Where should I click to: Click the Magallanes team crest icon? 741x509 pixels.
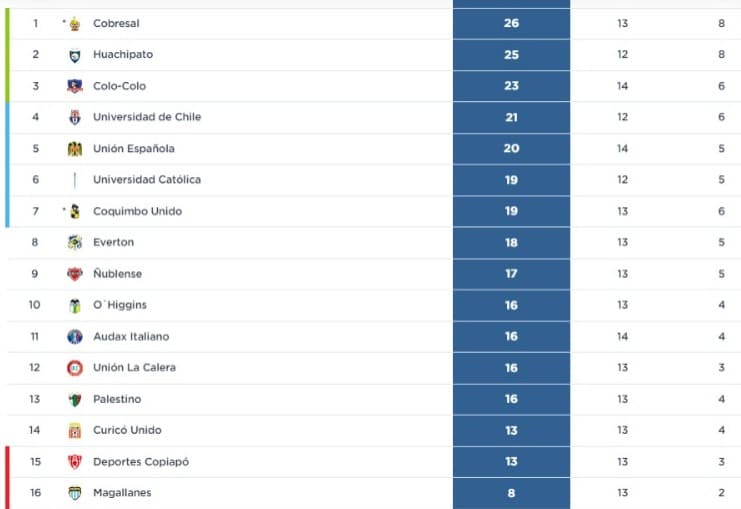point(75,493)
